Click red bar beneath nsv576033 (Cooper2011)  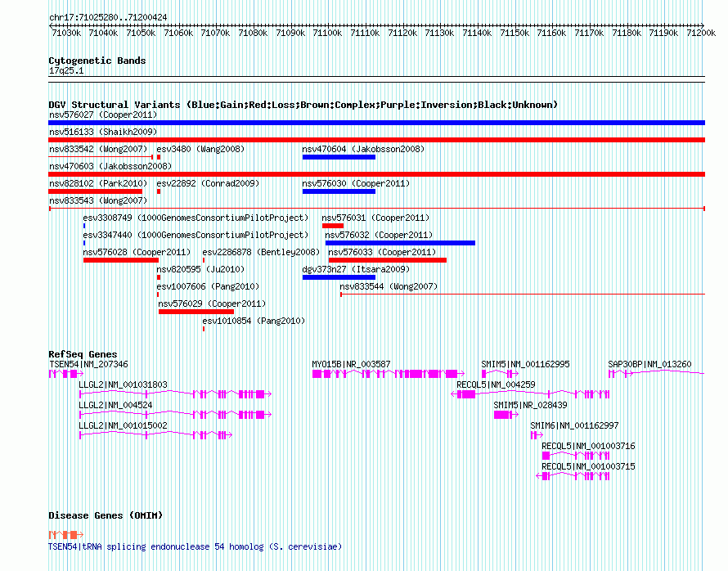388,260
